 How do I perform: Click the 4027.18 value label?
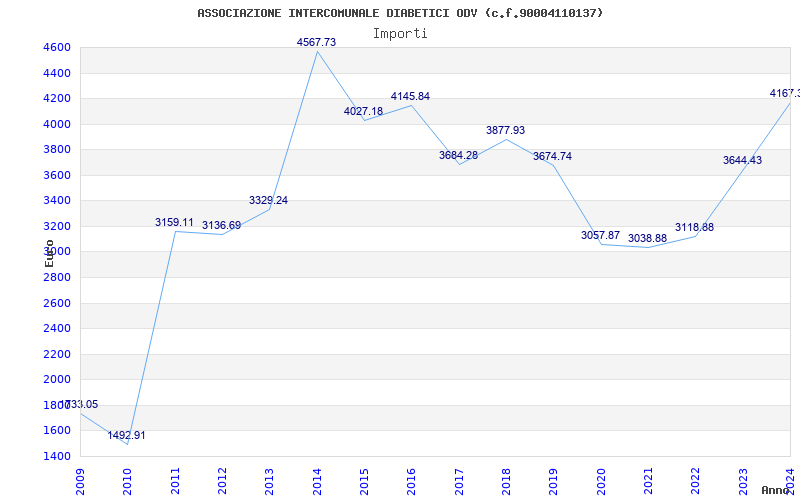(363, 111)
